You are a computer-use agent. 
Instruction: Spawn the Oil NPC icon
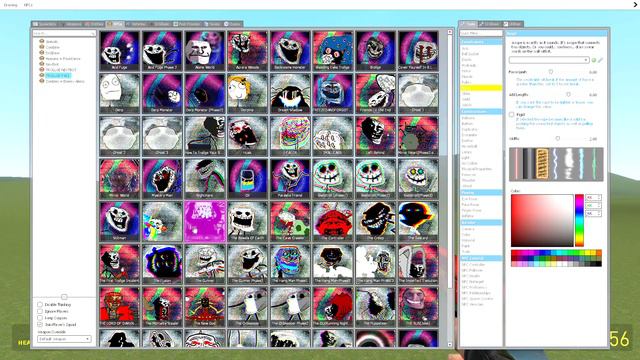tap(247, 178)
